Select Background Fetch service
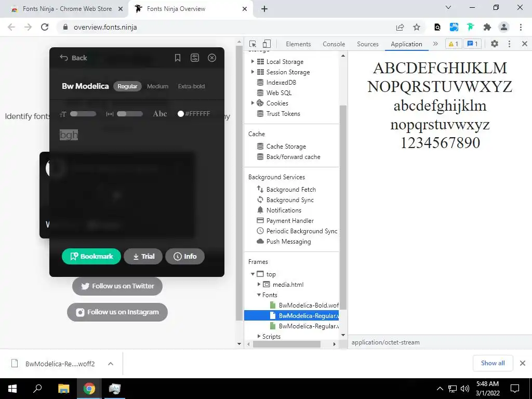Viewport: 532px width, 399px height. 291,190
